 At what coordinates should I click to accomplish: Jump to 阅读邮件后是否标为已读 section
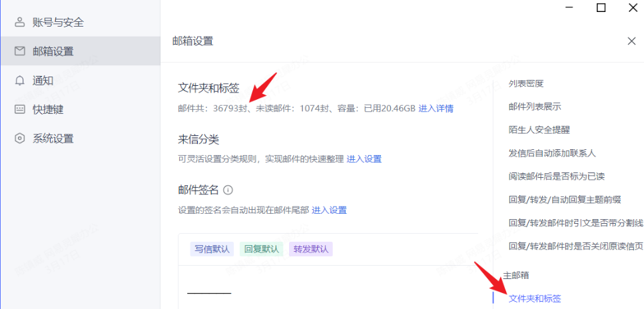pyautogui.click(x=557, y=176)
